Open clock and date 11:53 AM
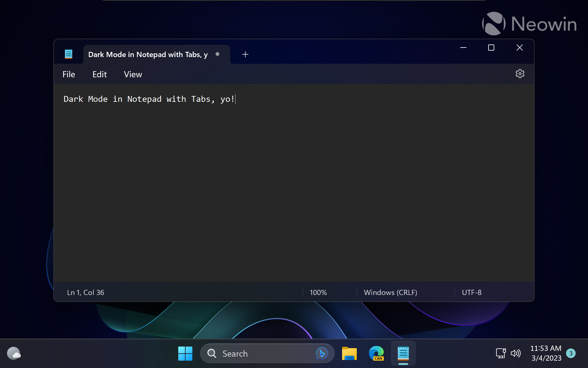Image resolution: width=588 pixels, height=368 pixels. tap(546, 353)
